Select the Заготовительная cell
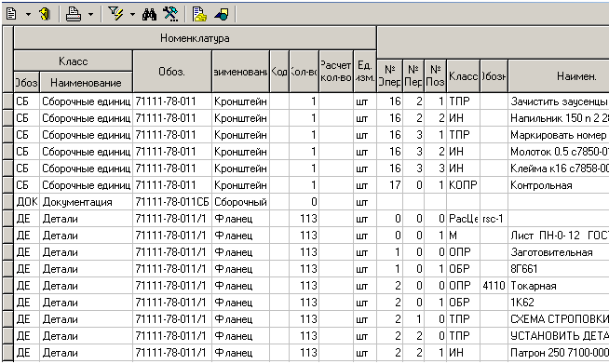The image size is (609, 364). [x=559, y=251]
